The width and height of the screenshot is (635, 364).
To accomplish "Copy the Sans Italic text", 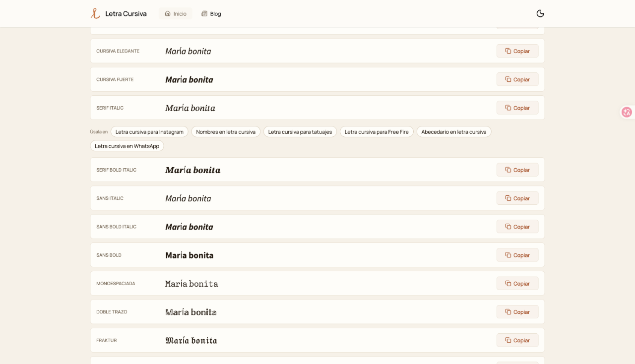I will [x=517, y=198].
